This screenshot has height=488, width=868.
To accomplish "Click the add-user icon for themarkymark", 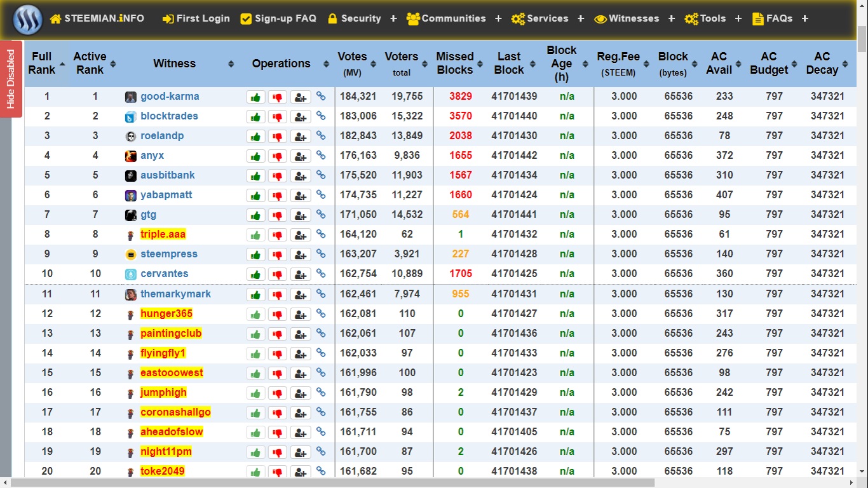I will (300, 295).
